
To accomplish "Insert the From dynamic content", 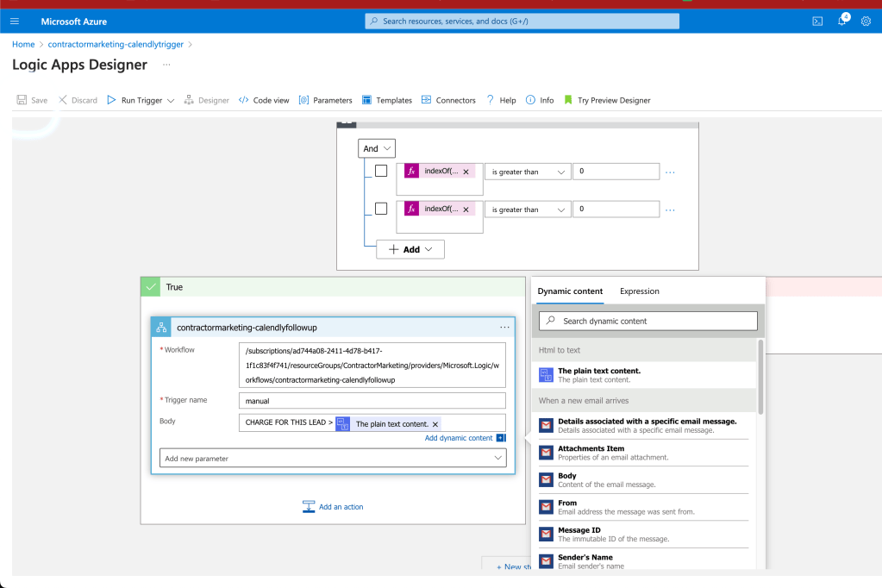I will pos(643,507).
